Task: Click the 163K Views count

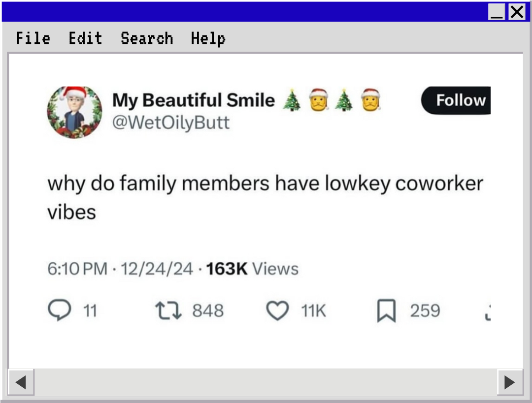Action: [x=252, y=269]
